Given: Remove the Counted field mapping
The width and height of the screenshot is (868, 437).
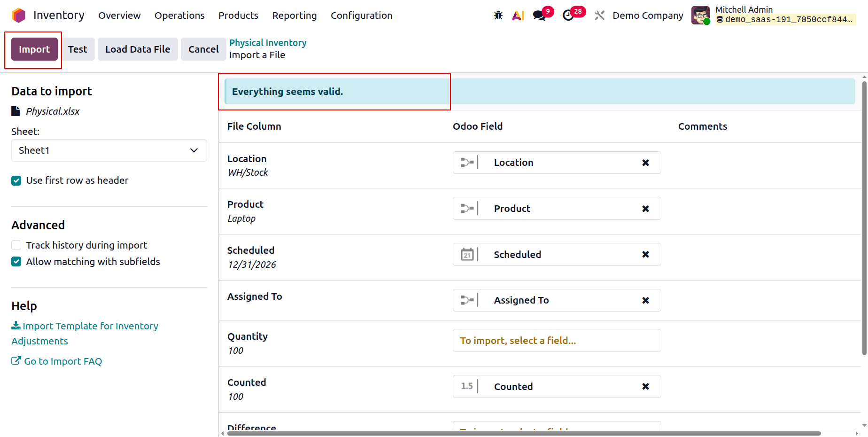Looking at the screenshot, I should (645, 386).
